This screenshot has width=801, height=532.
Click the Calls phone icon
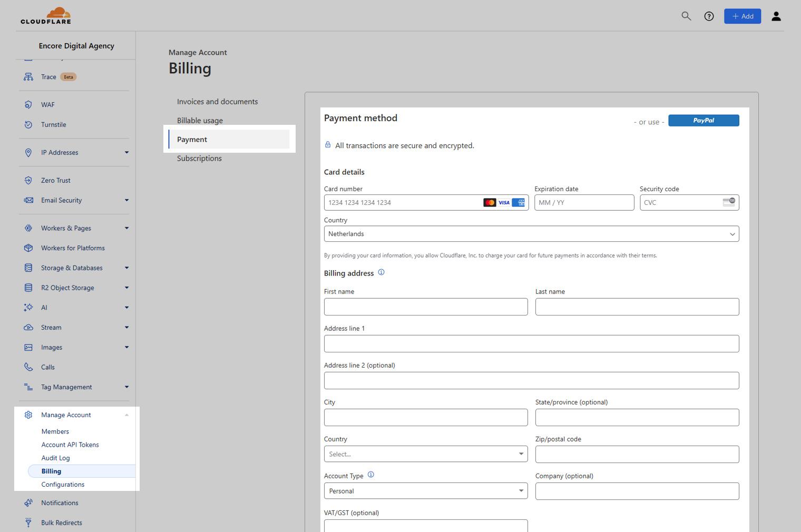pos(28,367)
